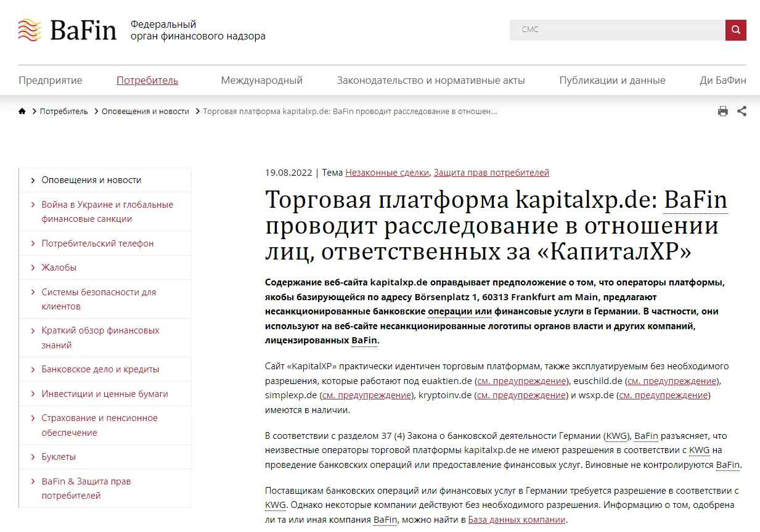The image size is (760, 532).
Task: Open Война в Украине sidebar link
Action: point(105,211)
